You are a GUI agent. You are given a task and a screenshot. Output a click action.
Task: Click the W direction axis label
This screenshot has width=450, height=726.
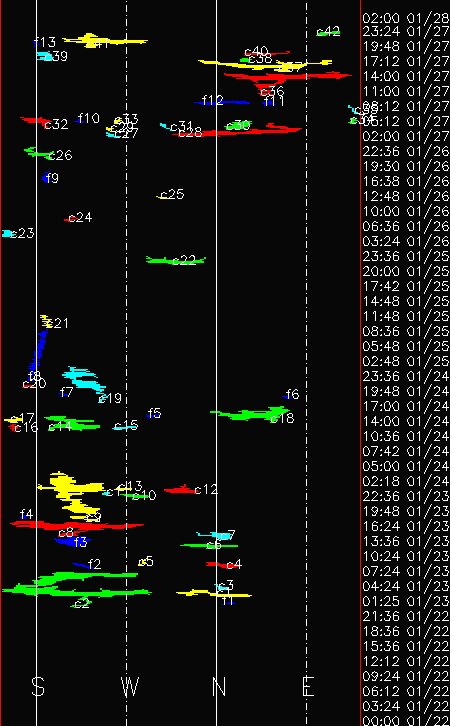130,687
